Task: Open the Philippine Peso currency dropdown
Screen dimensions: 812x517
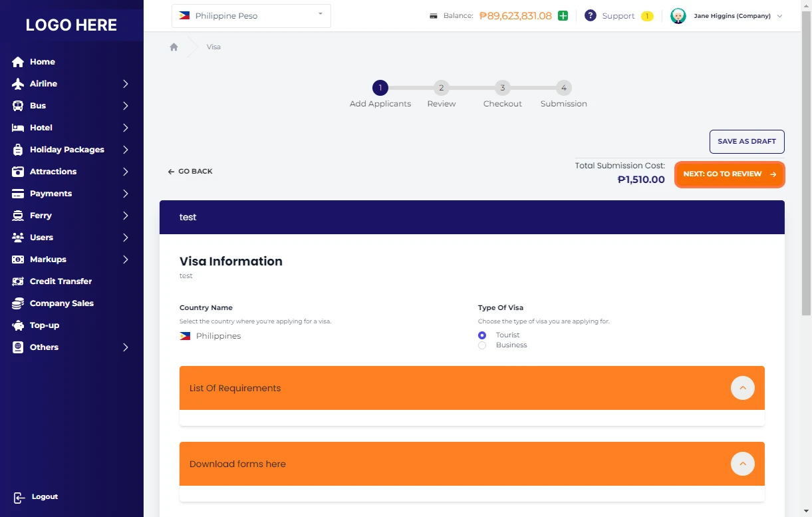Action: [251, 16]
